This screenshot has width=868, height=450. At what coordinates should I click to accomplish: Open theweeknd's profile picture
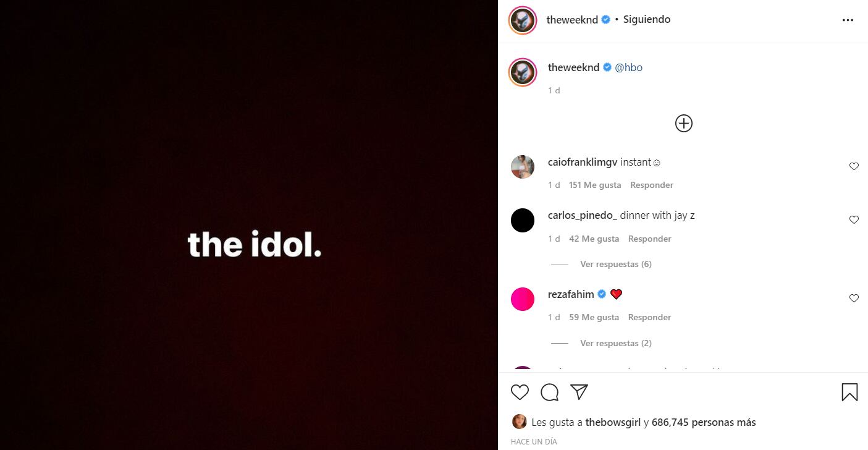click(x=523, y=20)
